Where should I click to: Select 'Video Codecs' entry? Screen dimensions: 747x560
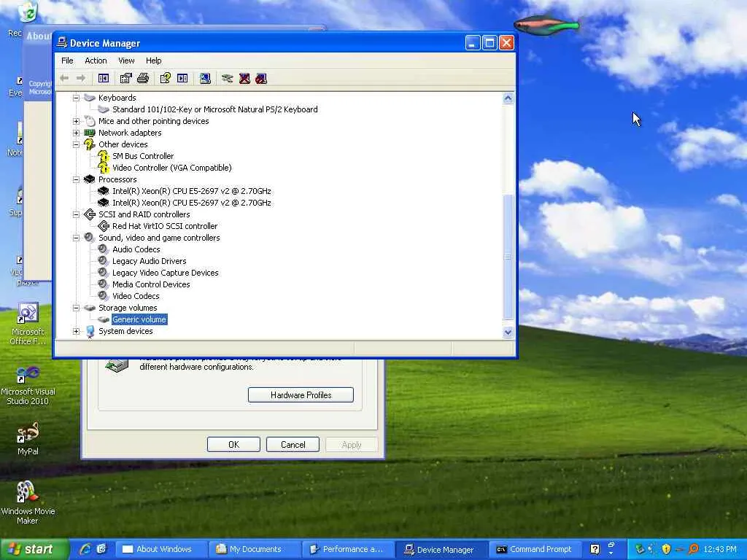pyautogui.click(x=136, y=296)
